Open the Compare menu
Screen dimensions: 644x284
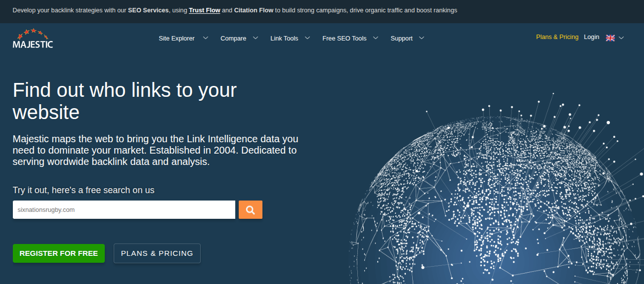[x=233, y=38]
